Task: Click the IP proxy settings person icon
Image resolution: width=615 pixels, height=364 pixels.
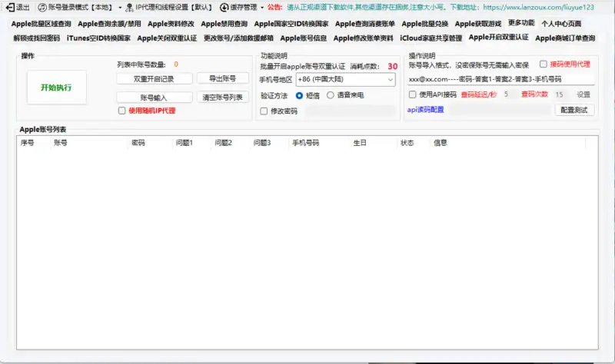Action: click(x=129, y=8)
